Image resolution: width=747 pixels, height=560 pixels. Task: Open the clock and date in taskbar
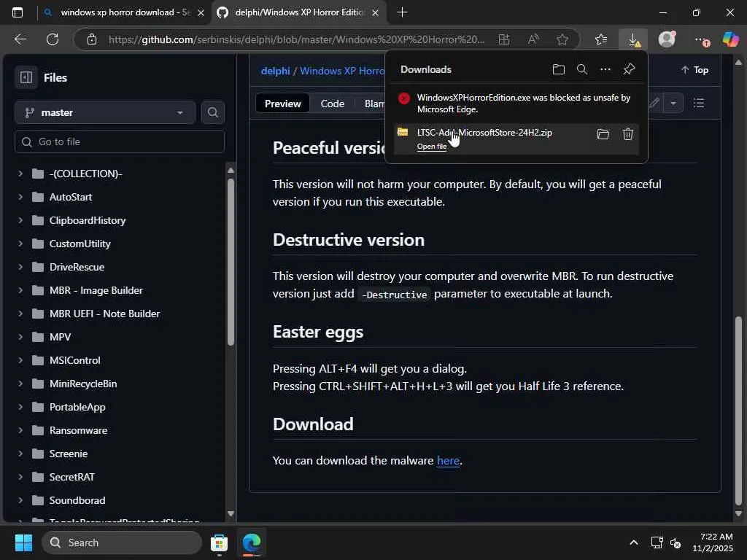[712, 542]
